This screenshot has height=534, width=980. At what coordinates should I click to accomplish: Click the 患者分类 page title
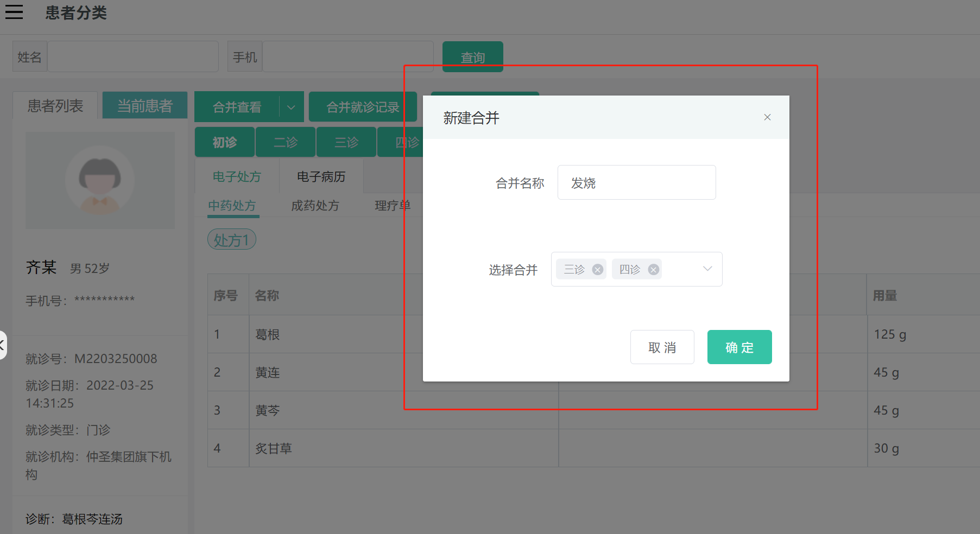coord(76,12)
